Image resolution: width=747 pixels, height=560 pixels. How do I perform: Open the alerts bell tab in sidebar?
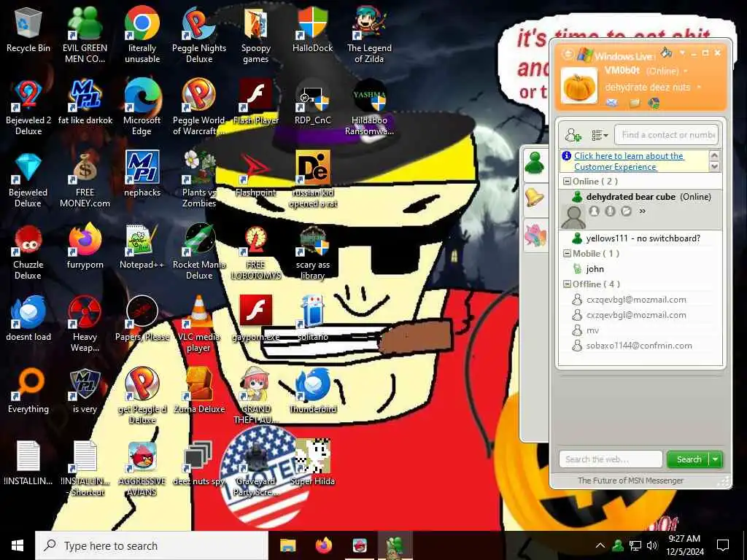[535, 197]
